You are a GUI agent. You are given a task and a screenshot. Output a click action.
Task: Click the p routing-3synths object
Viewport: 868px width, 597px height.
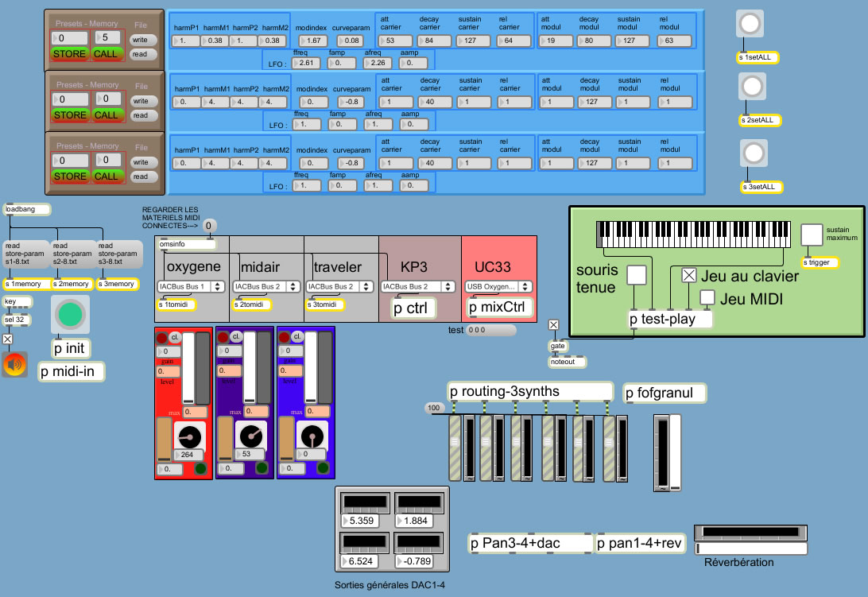click(530, 392)
